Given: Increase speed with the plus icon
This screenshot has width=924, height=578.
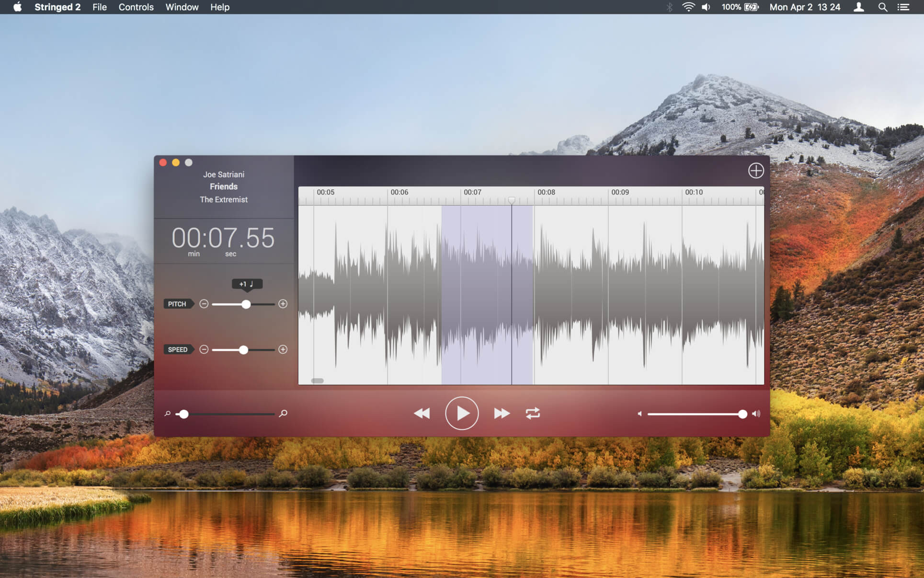Looking at the screenshot, I should (283, 349).
